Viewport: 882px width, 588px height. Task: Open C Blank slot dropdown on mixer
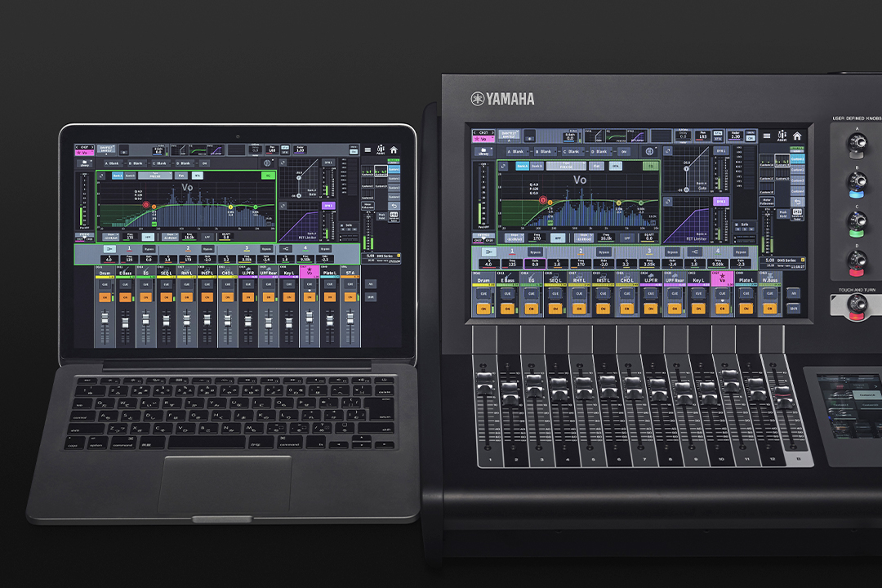click(573, 151)
